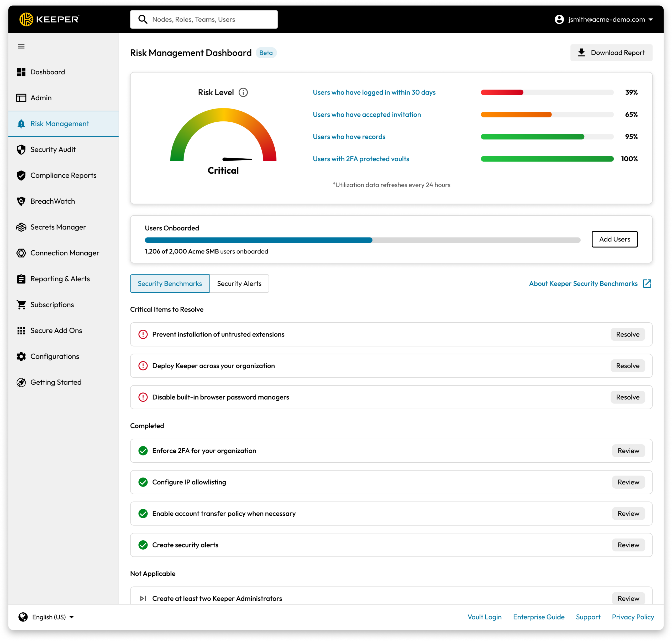Click the Risk Level info icon

[x=243, y=92]
